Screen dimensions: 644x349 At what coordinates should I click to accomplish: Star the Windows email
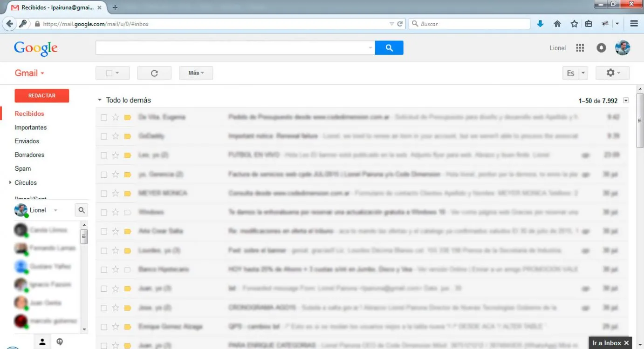116,213
